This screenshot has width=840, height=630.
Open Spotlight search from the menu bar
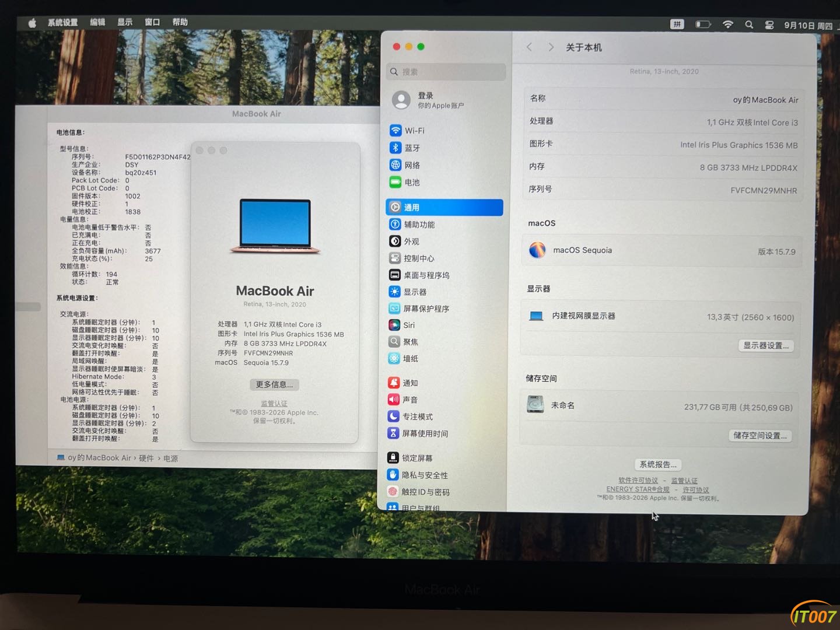coord(749,24)
